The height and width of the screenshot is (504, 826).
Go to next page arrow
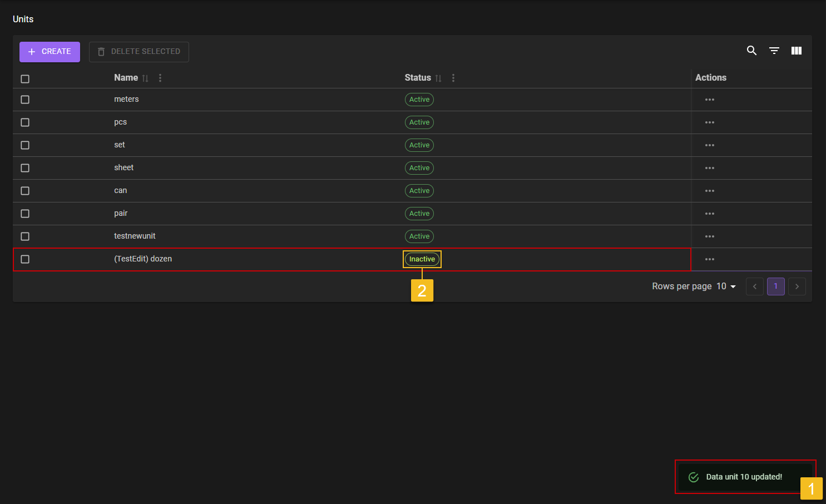[x=797, y=286]
